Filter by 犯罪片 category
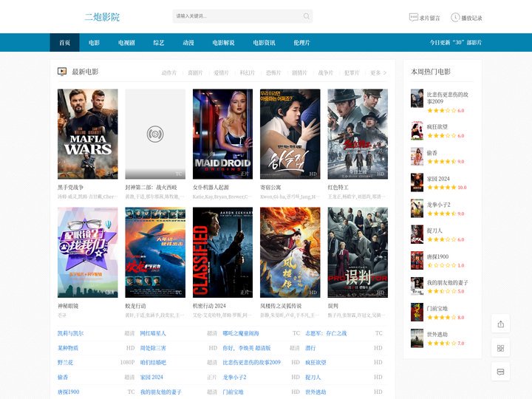Image resolution: width=532 pixels, height=399 pixels. click(x=352, y=72)
